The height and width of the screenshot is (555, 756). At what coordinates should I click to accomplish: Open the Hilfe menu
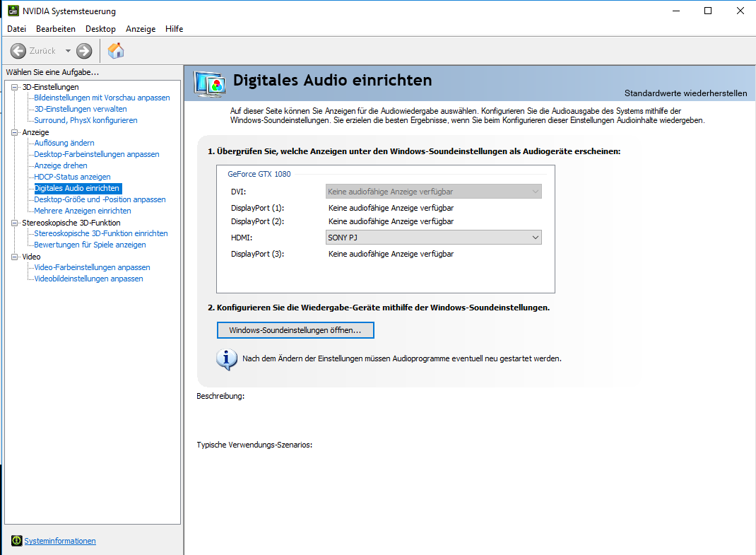[x=174, y=29]
